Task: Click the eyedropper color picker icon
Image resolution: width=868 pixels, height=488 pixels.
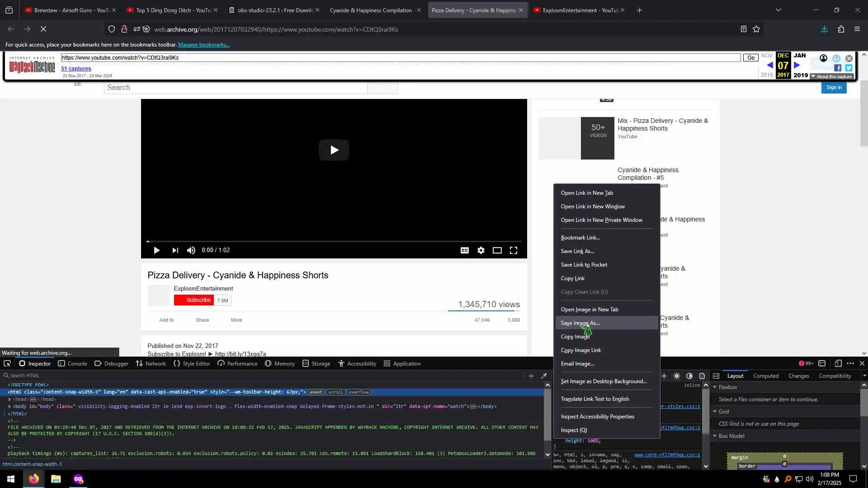Action: coord(544,376)
